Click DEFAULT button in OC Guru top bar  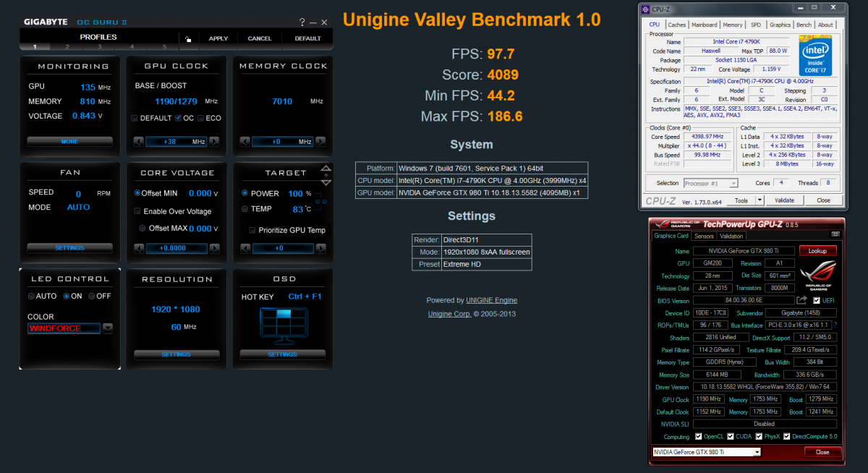[307, 38]
